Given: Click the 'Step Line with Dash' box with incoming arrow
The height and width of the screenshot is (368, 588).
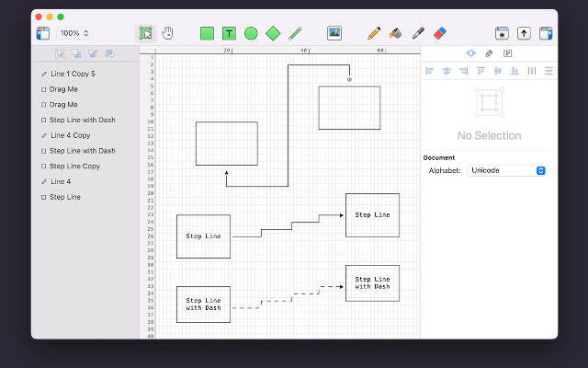Looking at the screenshot, I should [372, 283].
